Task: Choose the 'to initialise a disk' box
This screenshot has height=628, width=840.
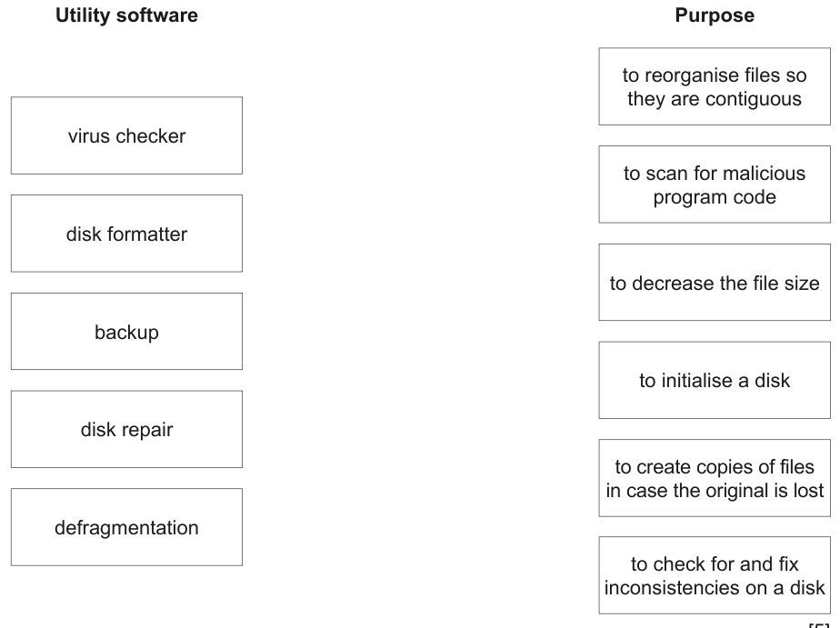Action: 715,380
